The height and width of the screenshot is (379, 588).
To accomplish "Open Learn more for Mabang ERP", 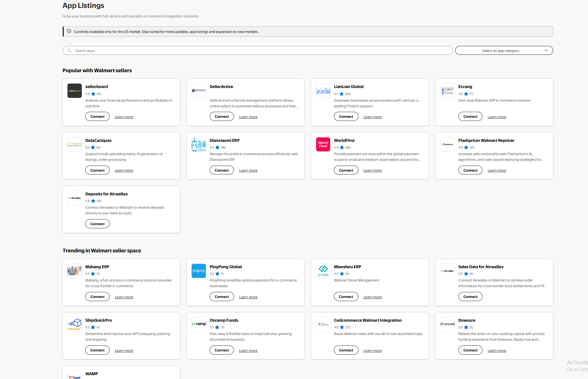I will pyautogui.click(x=124, y=297).
